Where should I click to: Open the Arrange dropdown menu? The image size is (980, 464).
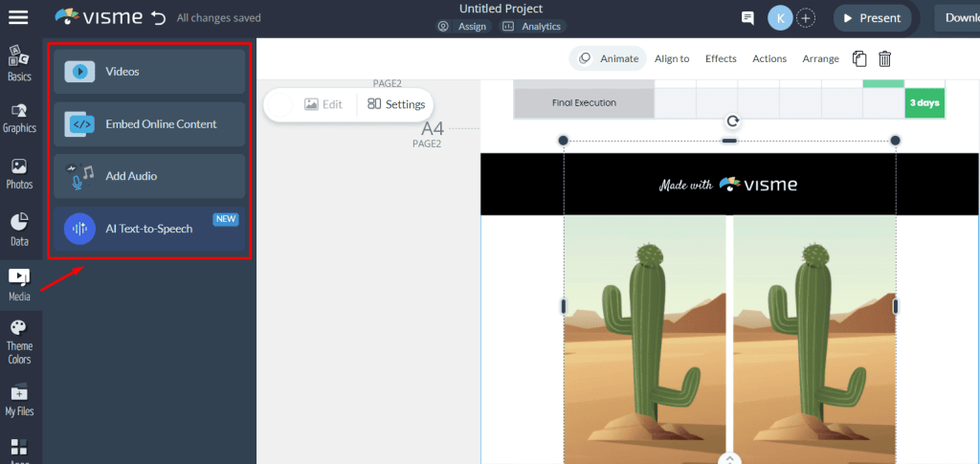pos(820,58)
